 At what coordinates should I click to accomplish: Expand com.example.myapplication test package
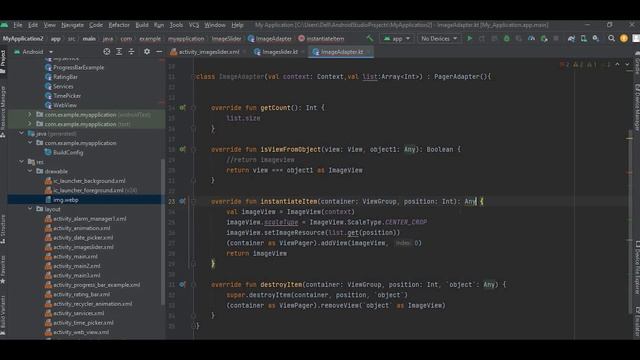pos(29,124)
